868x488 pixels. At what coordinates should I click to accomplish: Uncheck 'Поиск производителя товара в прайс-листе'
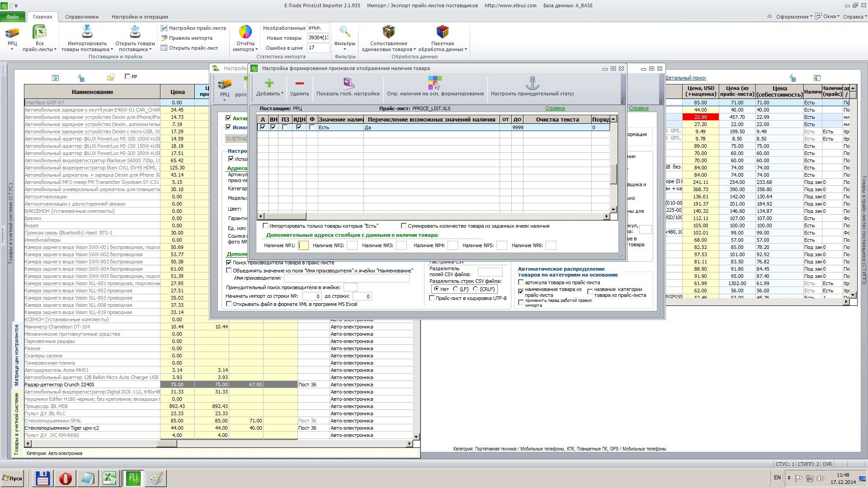click(229, 263)
